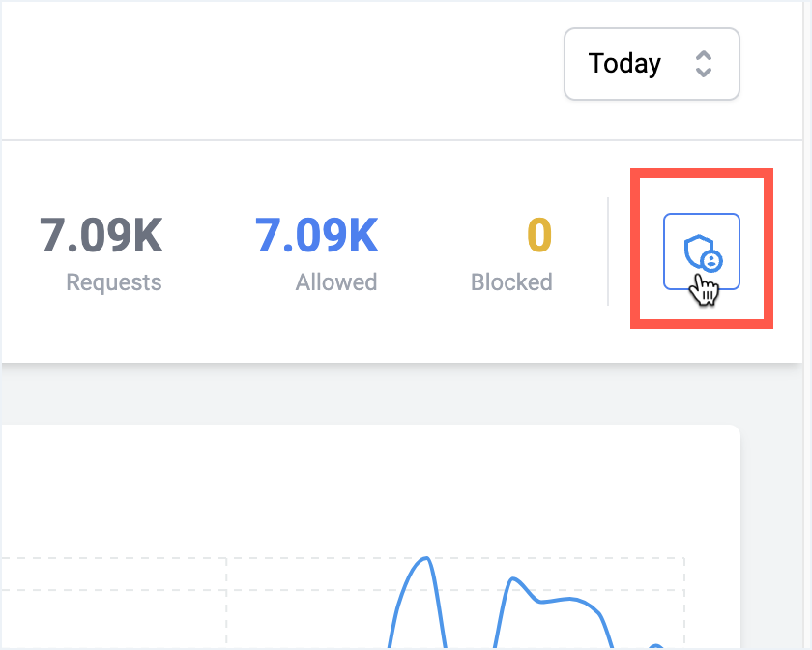Screen dimensions: 812x650
Task: Select the Today text label
Action: 624,64
